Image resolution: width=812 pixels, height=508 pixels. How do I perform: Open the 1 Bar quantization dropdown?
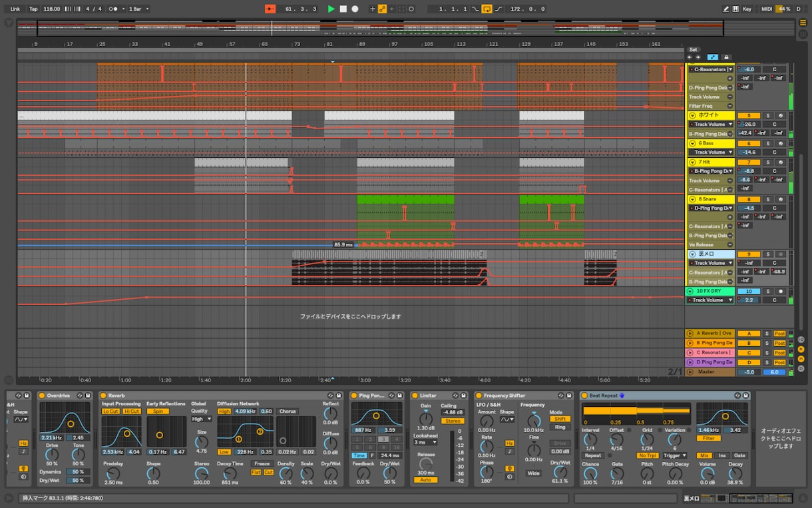(138, 9)
